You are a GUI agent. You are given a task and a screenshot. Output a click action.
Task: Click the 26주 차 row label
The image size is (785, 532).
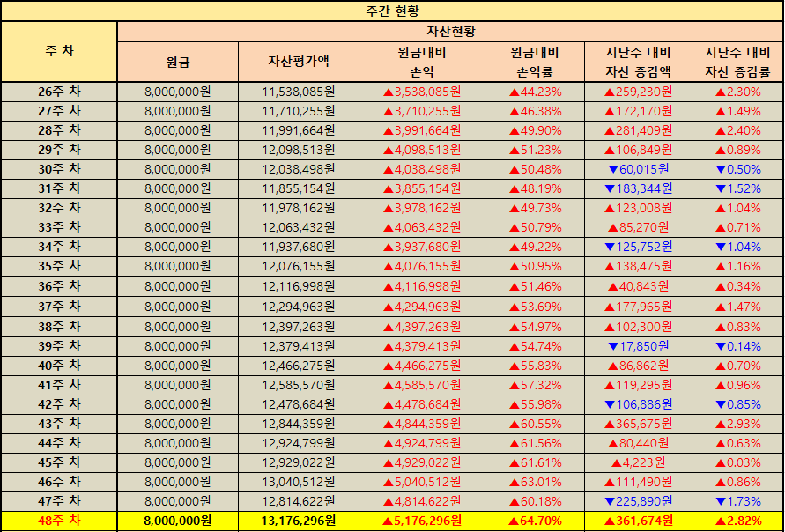[x=59, y=91]
